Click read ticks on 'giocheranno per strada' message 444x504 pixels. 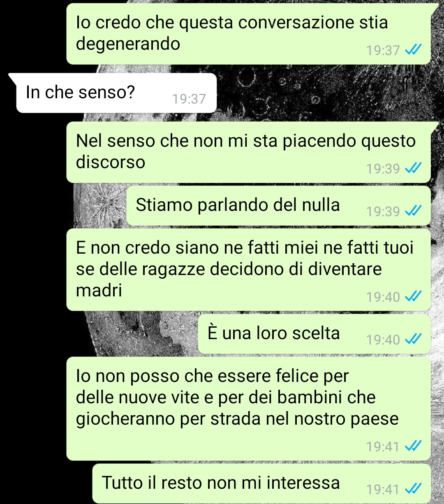pos(413,446)
